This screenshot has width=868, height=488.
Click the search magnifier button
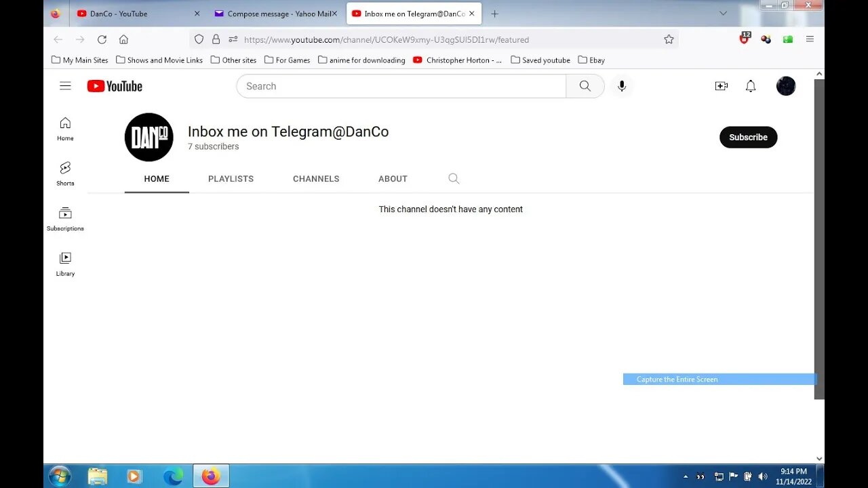click(585, 86)
